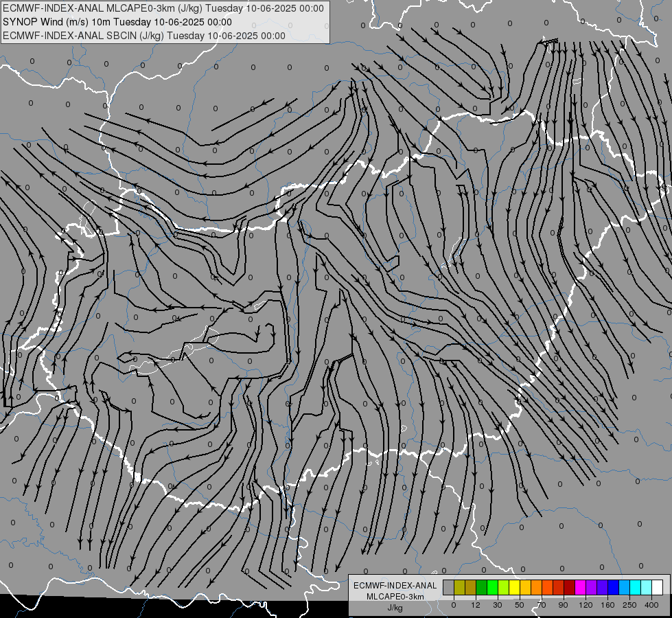Click the legend value 12
The width and height of the screenshot is (672, 618).
point(476,605)
